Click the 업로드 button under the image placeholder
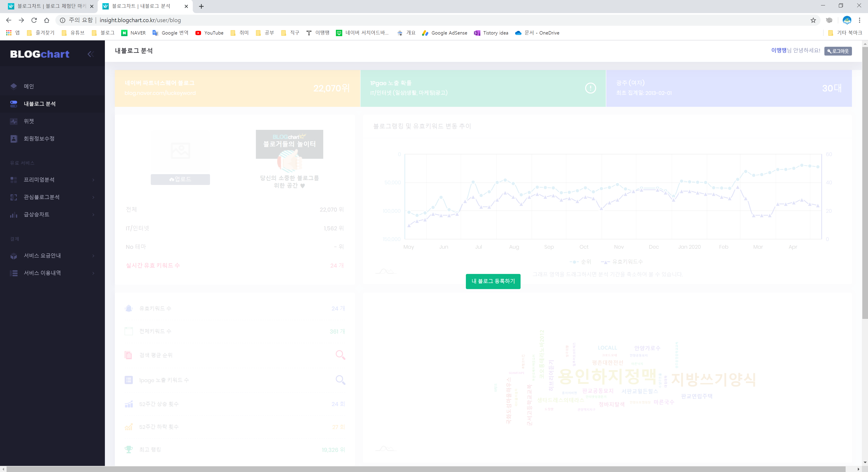868x472 pixels. click(180, 180)
